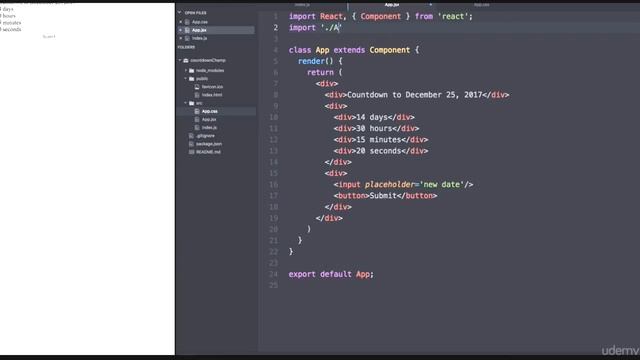This screenshot has height=360, width=640.
Task: Click the src folder icon
Action: [x=191, y=103]
